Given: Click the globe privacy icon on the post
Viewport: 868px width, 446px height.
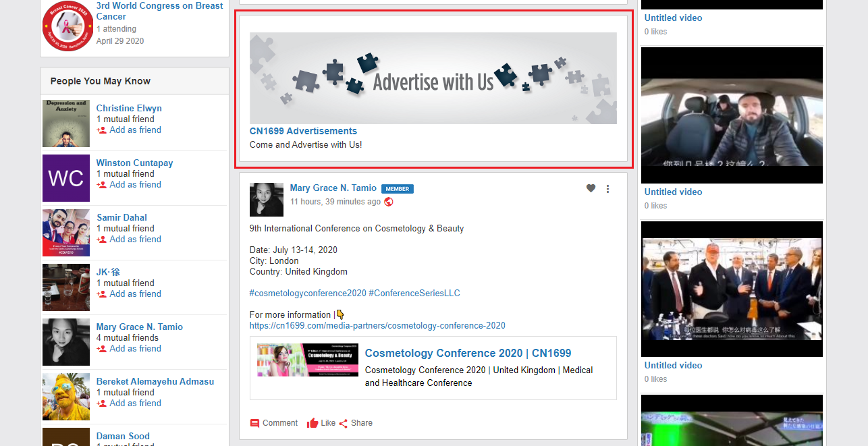Looking at the screenshot, I should [389, 202].
